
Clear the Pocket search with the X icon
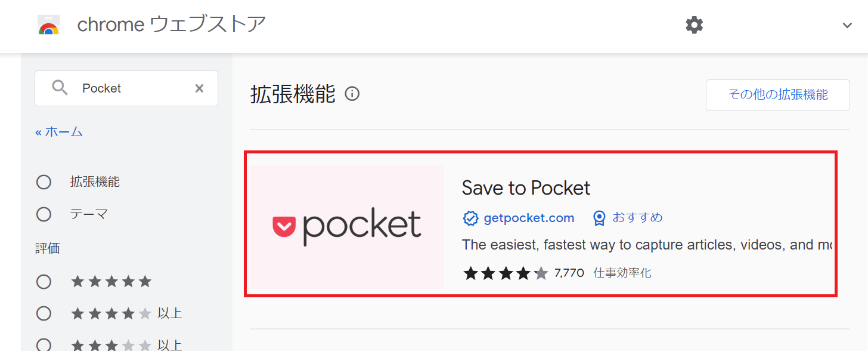click(199, 88)
